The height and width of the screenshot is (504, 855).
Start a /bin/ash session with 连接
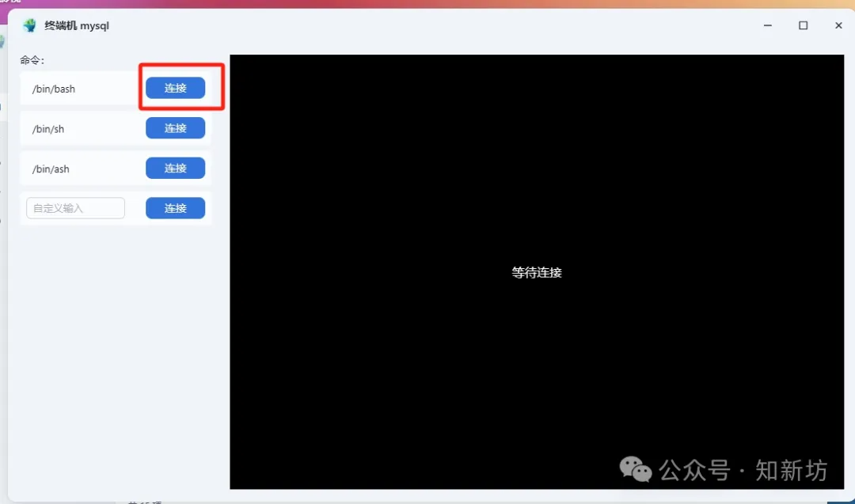(x=175, y=168)
